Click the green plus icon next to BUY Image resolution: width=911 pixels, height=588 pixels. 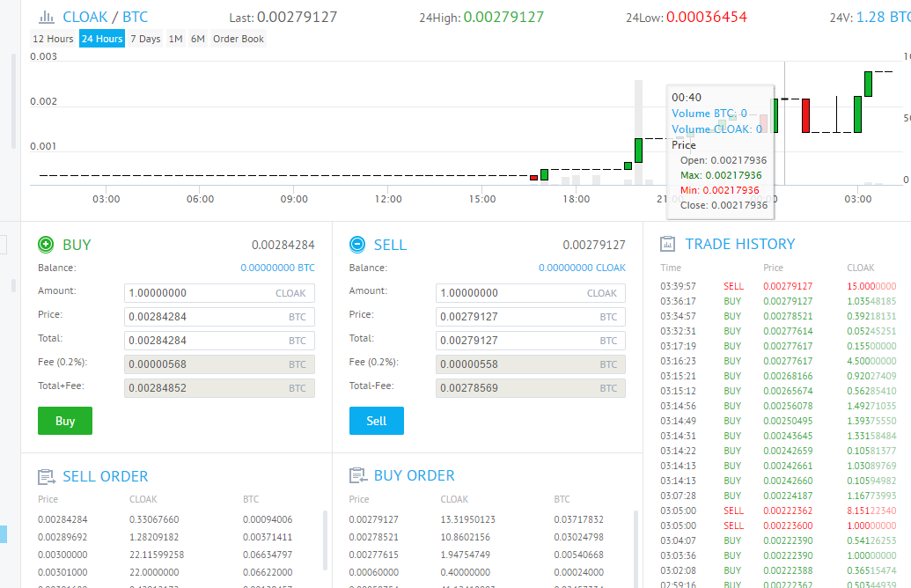click(x=46, y=245)
